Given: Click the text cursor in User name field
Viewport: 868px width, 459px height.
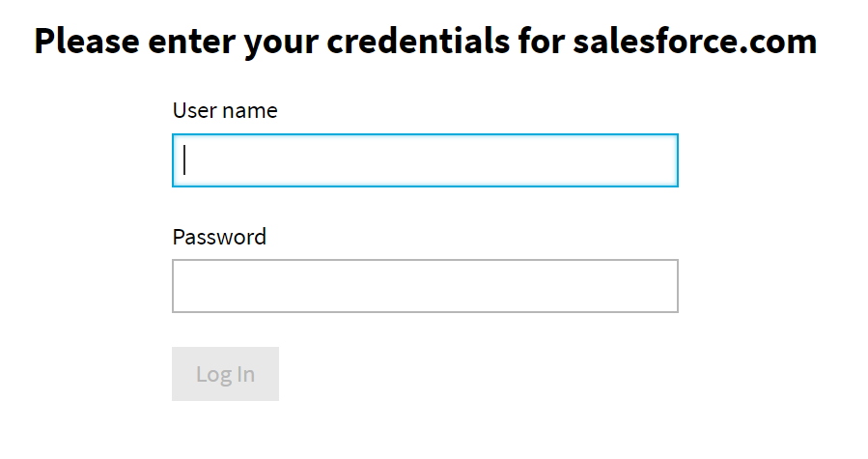Looking at the screenshot, I should (184, 160).
